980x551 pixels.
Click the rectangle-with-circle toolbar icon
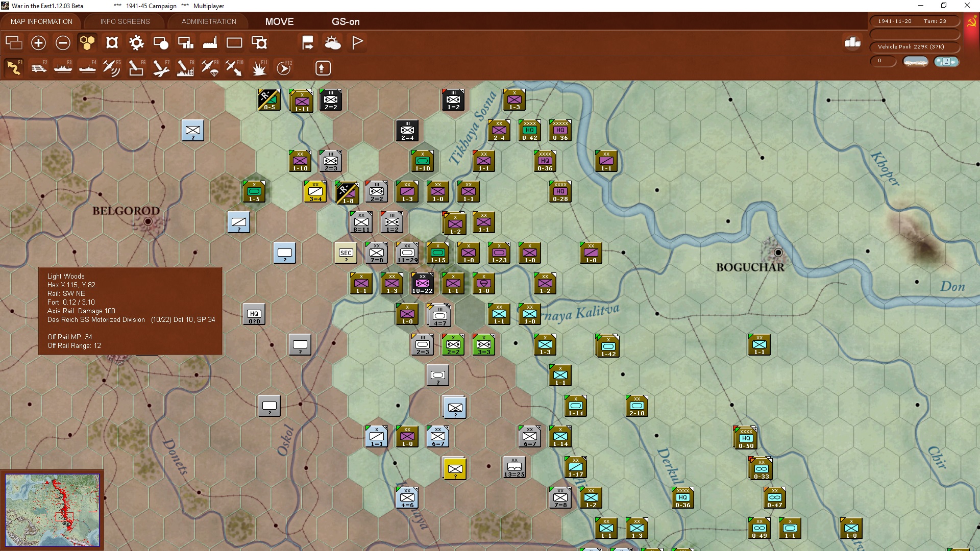(161, 43)
